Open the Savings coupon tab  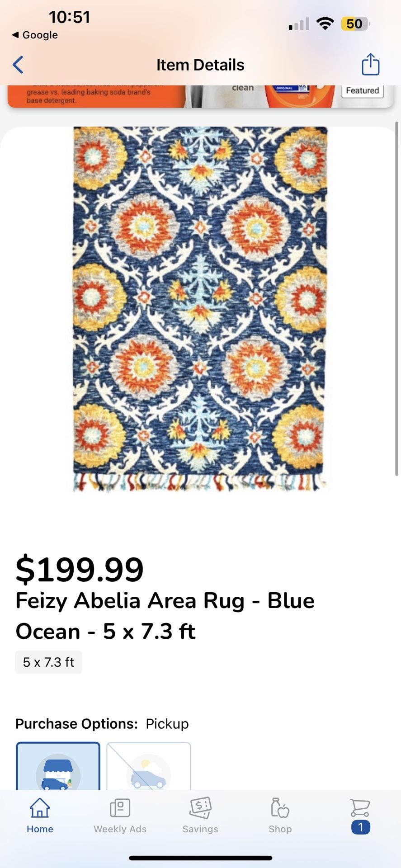coord(200,816)
